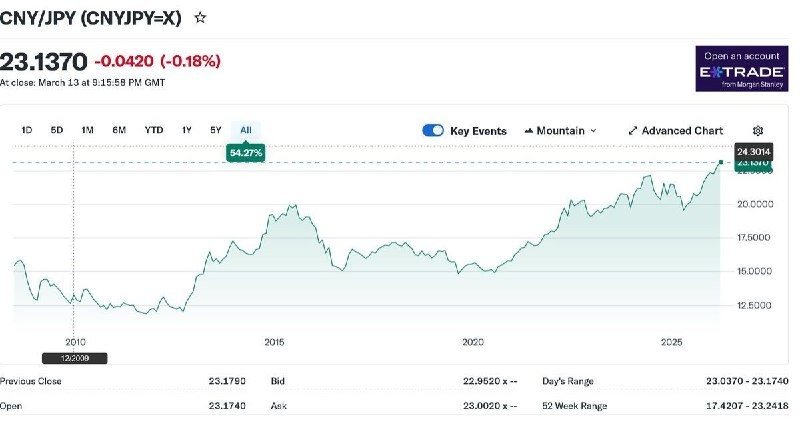
Task: Switch chart to 5D range
Action: pyautogui.click(x=57, y=130)
